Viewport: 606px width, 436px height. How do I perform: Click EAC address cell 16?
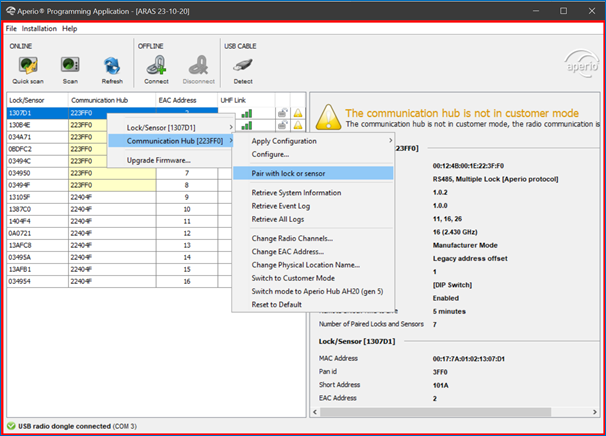pyautogui.click(x=187, y=281)
